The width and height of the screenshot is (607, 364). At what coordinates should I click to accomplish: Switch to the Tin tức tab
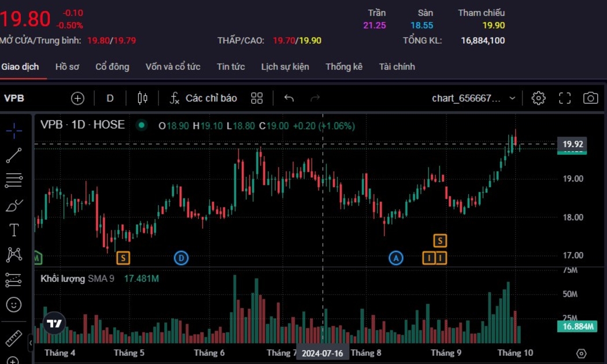(x=231, y=66)
